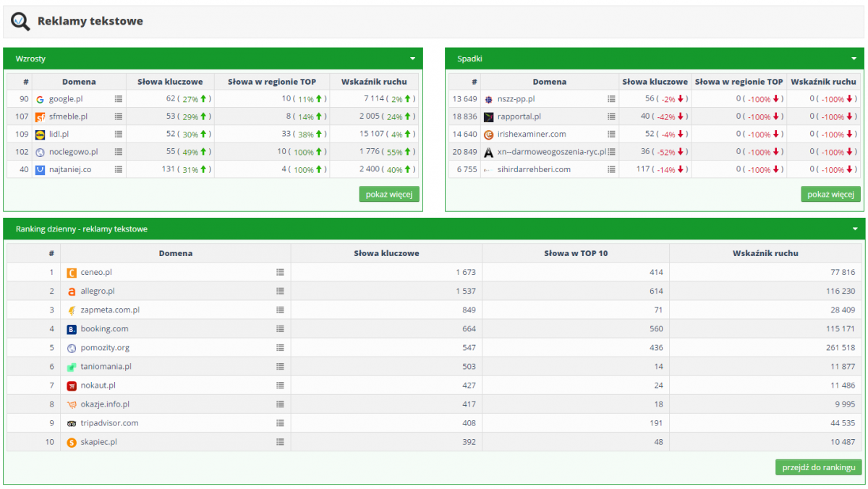Open the tripadvisor.com domain link

click(x=109, y=423)
